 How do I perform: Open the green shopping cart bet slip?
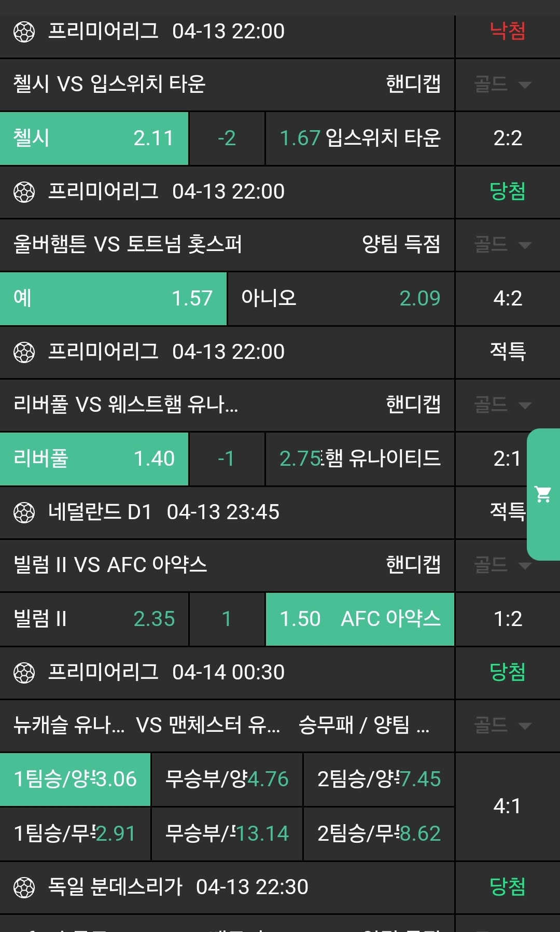543,494
